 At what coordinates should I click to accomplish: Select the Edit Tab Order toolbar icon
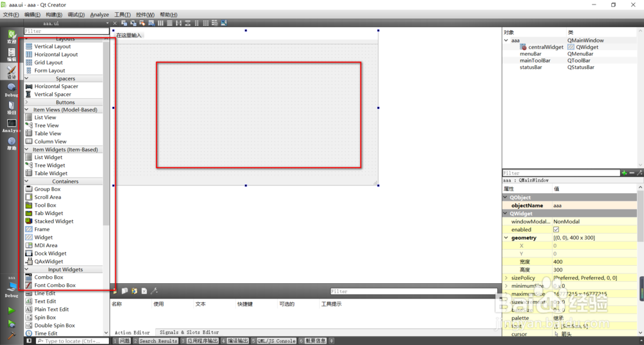pyautogui.click(x=151, y=23)
